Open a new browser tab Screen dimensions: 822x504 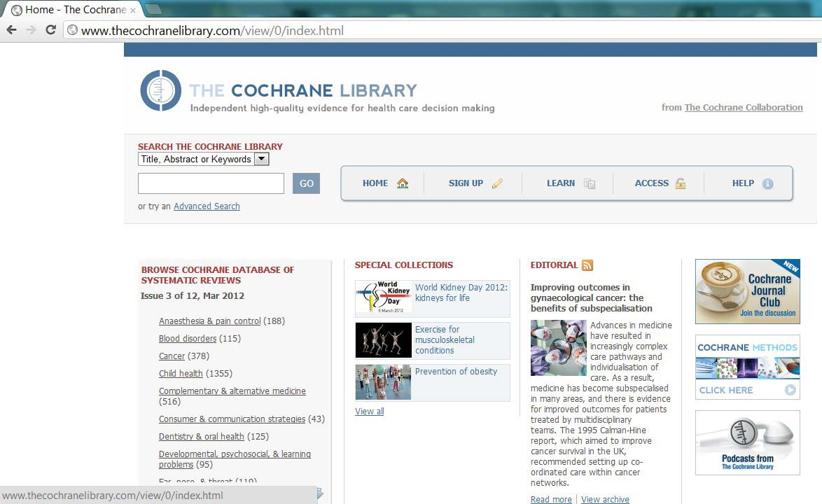(x=152, y=9)
